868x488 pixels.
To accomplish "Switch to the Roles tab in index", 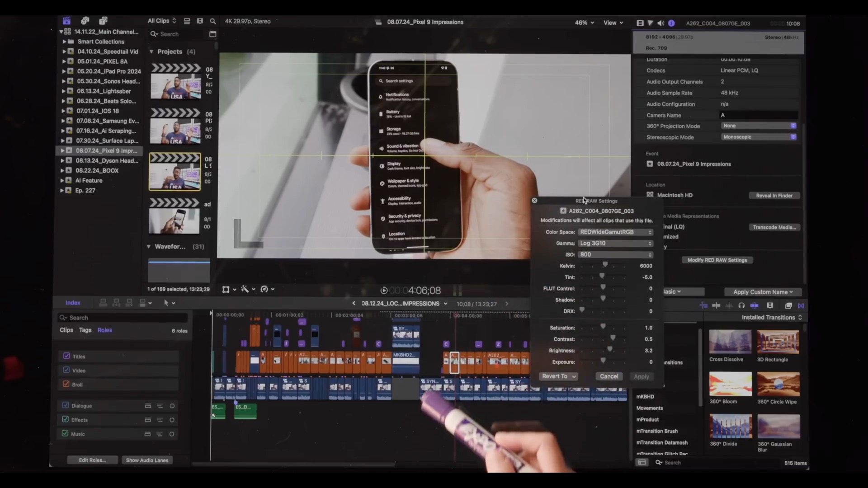I will point(104,330).
